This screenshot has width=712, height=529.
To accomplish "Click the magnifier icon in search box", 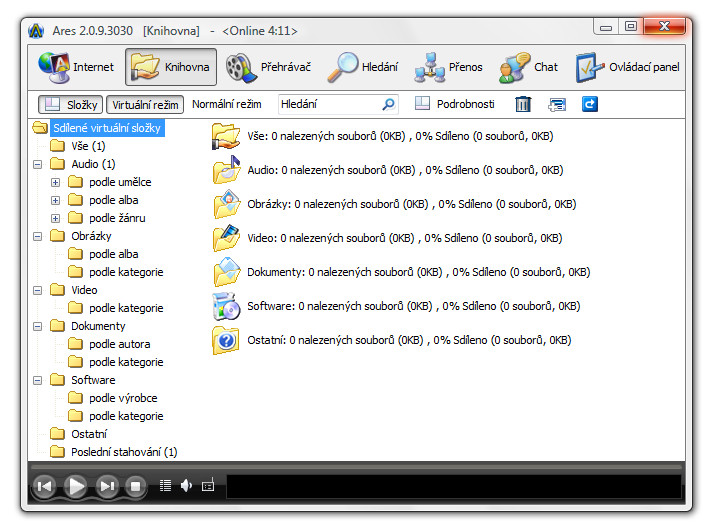I will [x=388, y=104].
